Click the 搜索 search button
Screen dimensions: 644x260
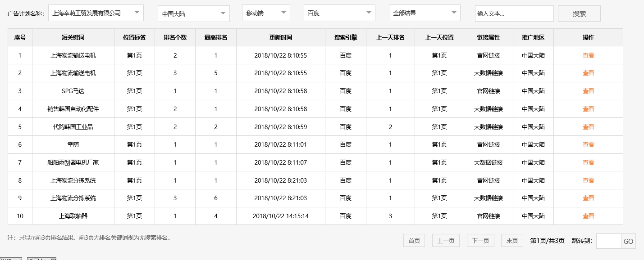579,13
